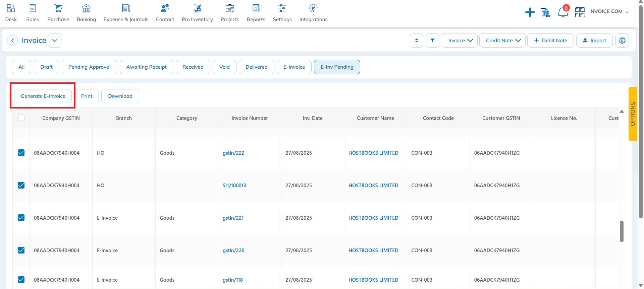Open the filter funnel icon
The height and width of the screenshot is (289, 644).
point(432,41)
